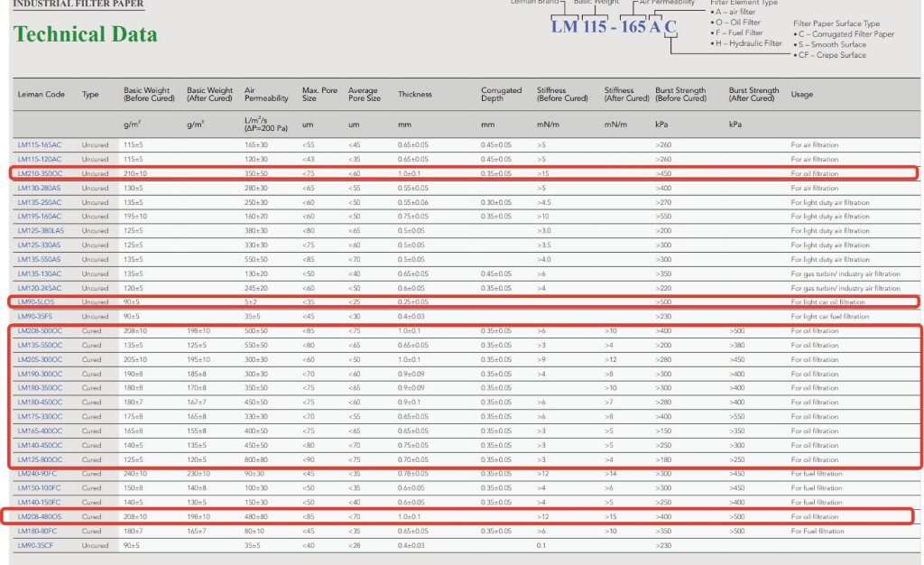Click the 'Usage' column header
This screenshot has height=565, width=924.
(802, 94)
